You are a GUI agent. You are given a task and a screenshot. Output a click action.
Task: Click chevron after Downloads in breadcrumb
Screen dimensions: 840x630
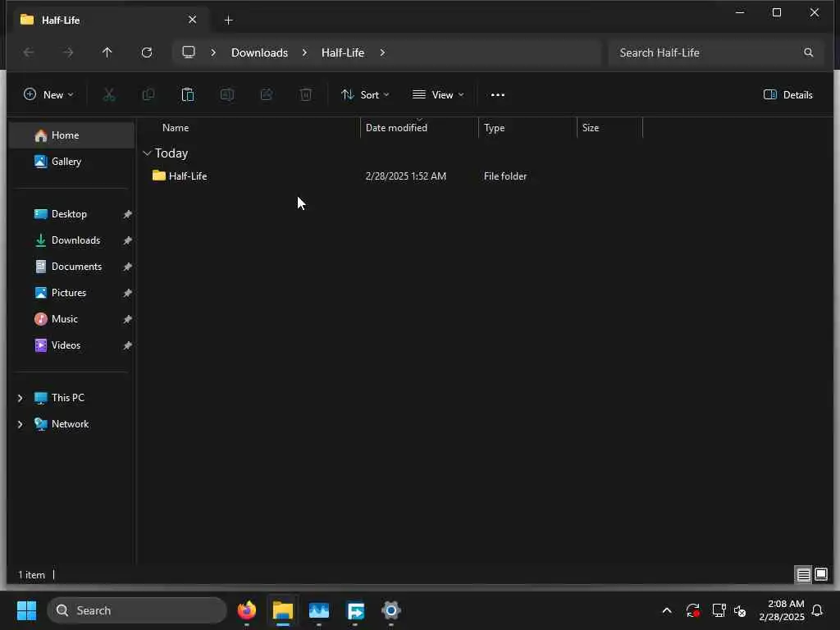[304, 52]
